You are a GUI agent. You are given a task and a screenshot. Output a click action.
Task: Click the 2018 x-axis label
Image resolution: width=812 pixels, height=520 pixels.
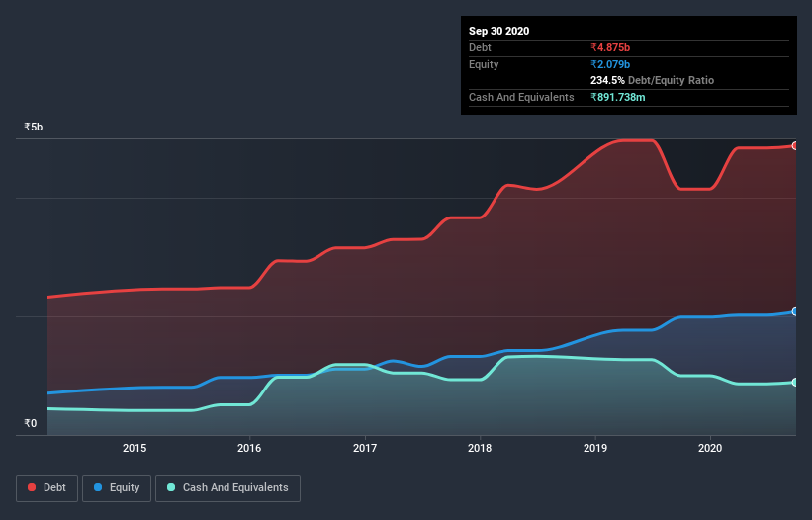tap(480, 448)
